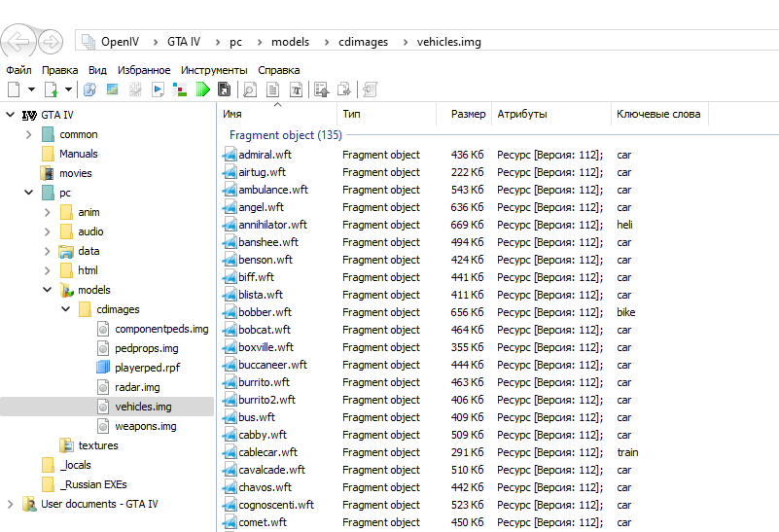Click OpenIV in the breadcrumb path

pyautogui.click(x=121, y=42)
